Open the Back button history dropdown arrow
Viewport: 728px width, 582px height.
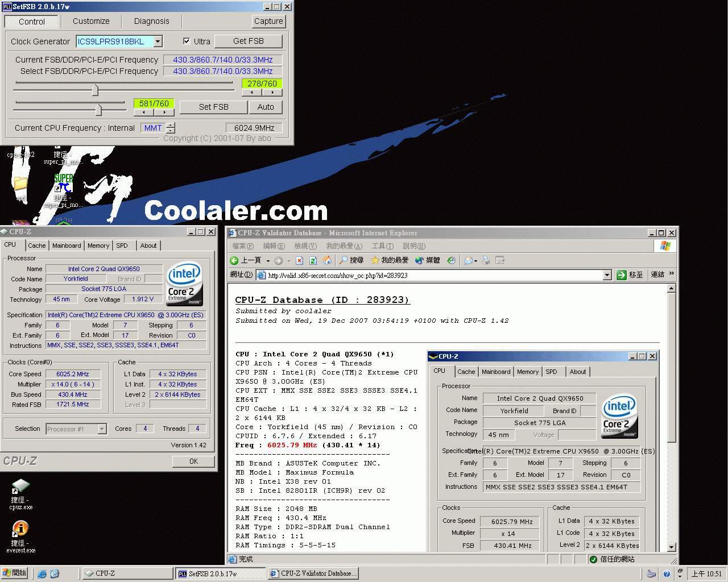tap(268, 261)
